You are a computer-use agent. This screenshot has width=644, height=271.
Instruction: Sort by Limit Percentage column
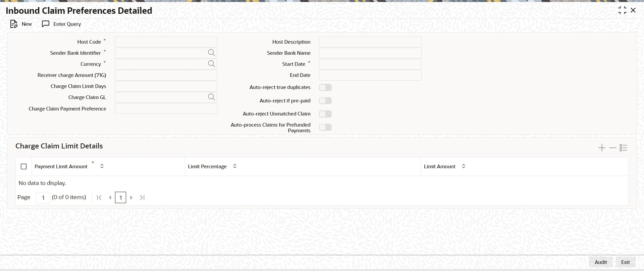coord(235,166)
